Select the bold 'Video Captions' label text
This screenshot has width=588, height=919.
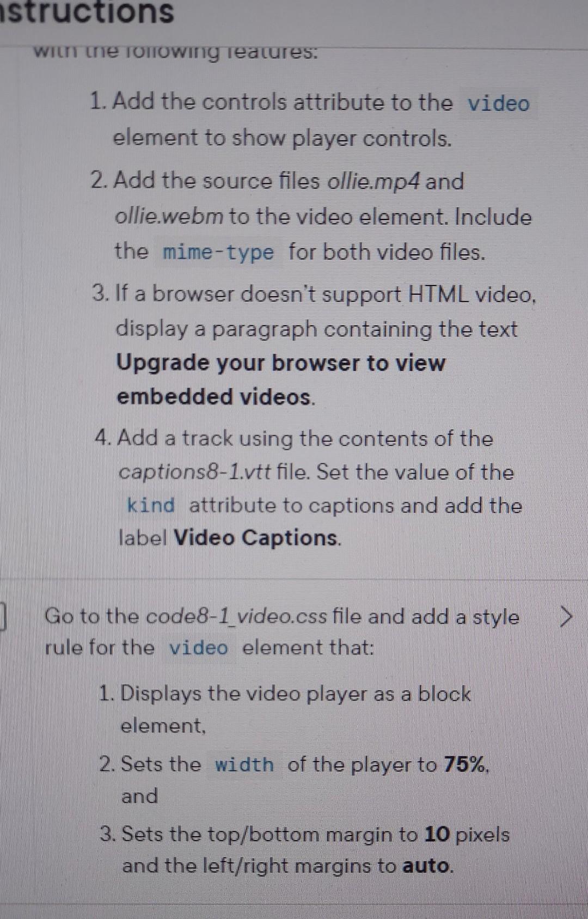256,538
